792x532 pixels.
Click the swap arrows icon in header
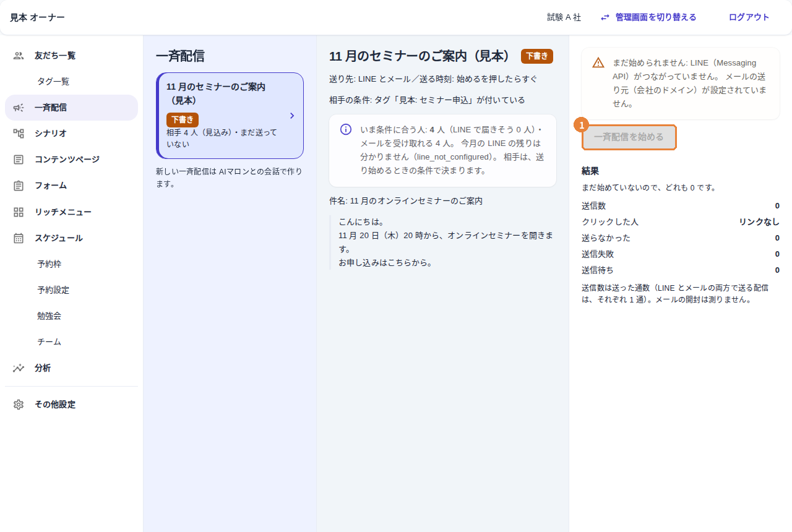point(605,17)
